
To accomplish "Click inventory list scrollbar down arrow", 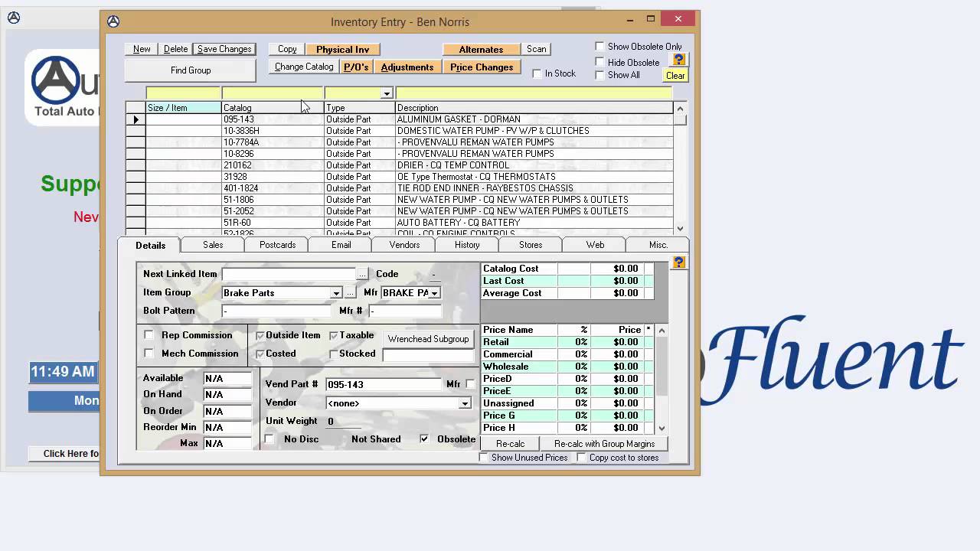I will pyautogui.click(x=680, y=228).
